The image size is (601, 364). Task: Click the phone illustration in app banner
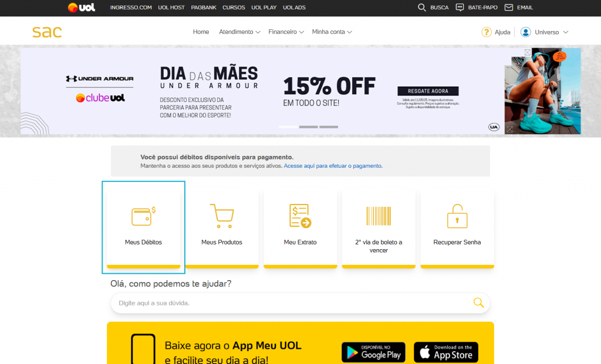[143, 349]
